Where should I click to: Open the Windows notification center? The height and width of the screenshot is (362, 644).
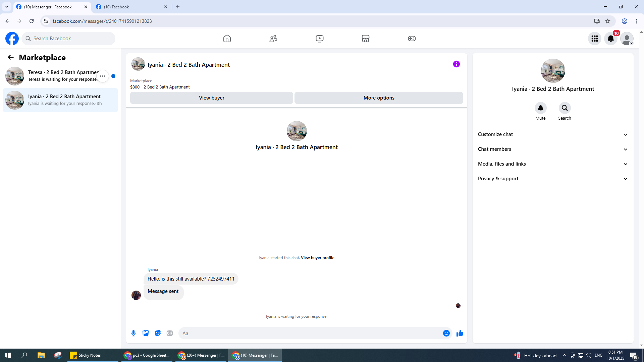[x=634, y=355]
